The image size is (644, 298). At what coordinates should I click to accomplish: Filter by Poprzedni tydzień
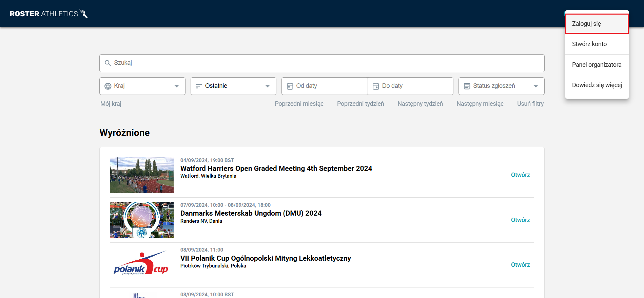tap(360, 104)
